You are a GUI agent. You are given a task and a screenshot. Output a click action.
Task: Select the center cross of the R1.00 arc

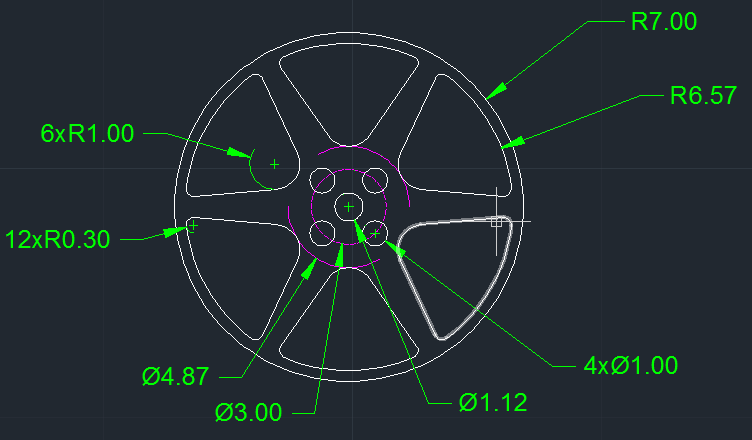point(275,162)
